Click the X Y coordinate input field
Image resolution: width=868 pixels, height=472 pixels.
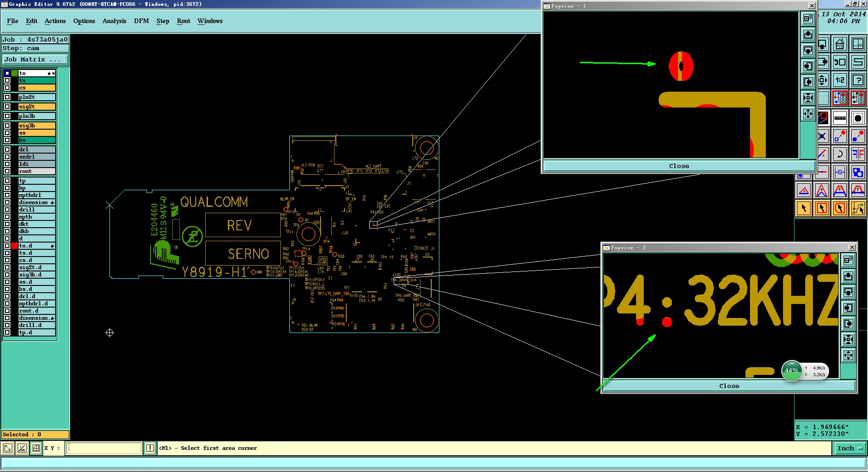click(104, 448)
